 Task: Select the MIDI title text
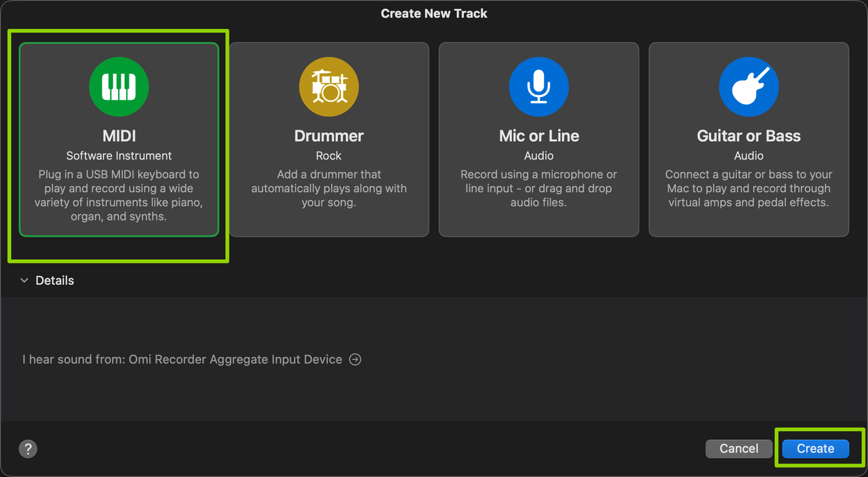119,136
